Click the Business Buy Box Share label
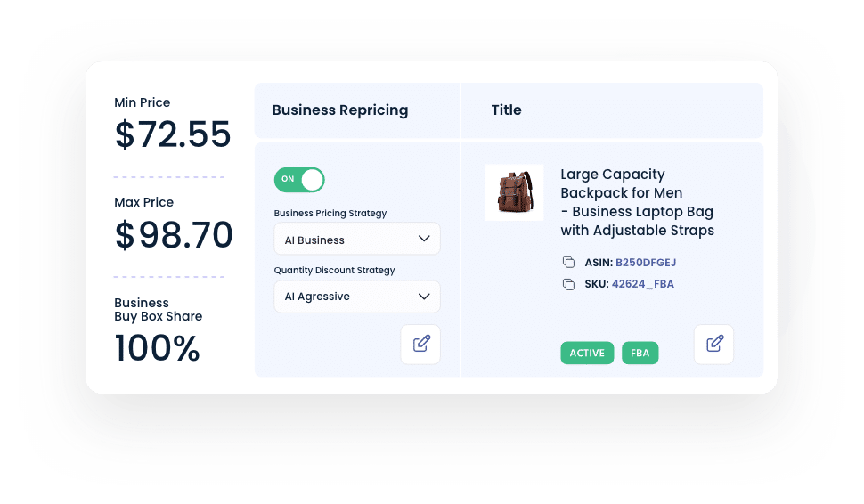The width and height of the screenshot is (864, 504). pos(159,310)
